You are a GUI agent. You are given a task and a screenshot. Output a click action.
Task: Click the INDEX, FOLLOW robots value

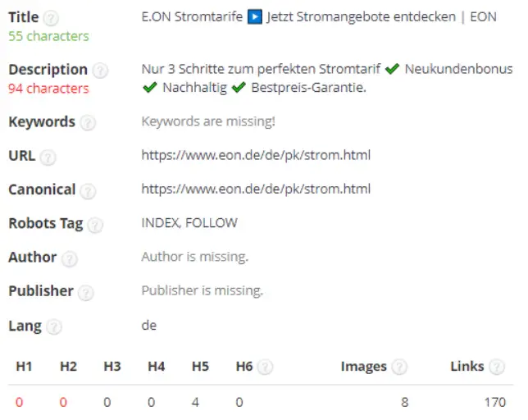coord(189,223)
